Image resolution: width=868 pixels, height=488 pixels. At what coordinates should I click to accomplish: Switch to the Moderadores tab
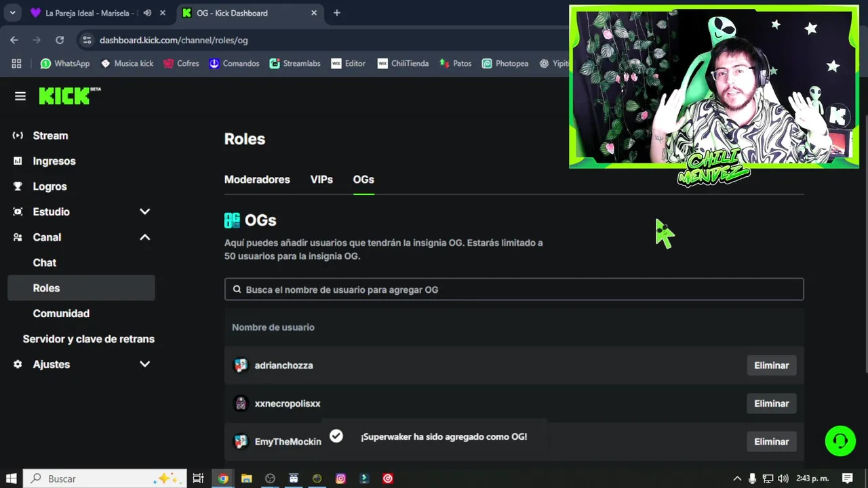[257, 180]
